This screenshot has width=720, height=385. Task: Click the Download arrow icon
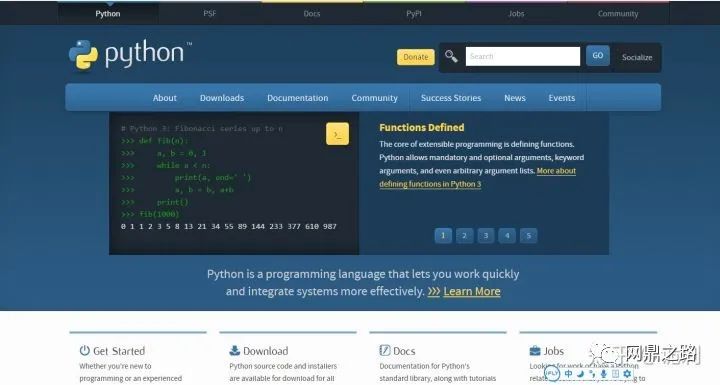click(x=235, y=351)
